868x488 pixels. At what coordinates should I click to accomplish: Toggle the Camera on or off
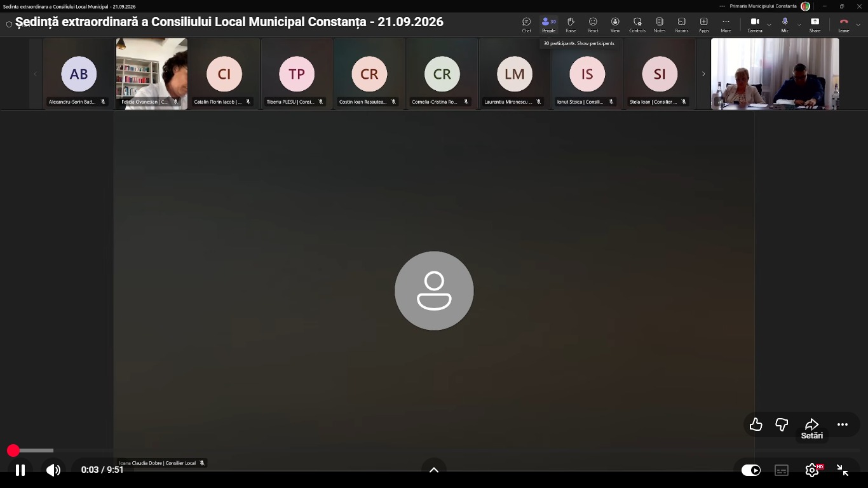(x=755, y=25)
